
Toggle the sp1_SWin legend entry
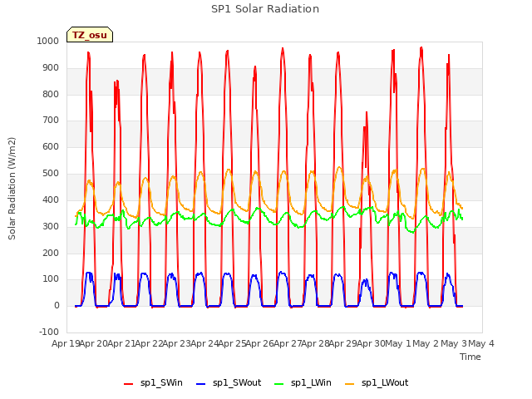tap(153, 383)
